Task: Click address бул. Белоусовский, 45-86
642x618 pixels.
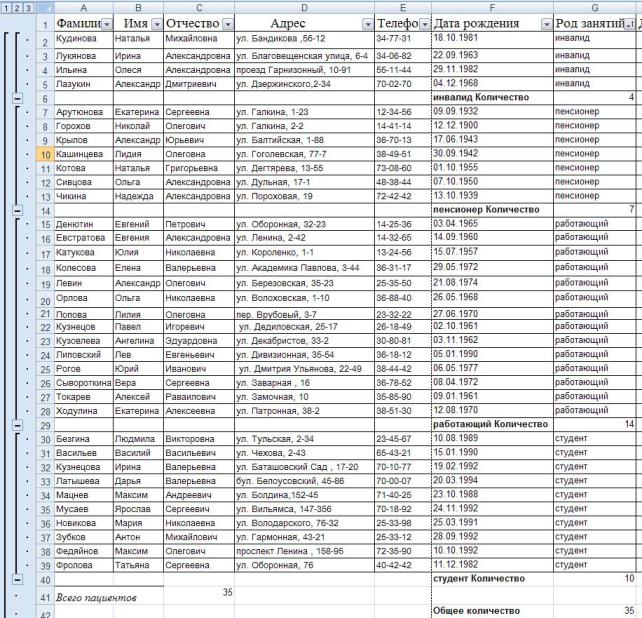Action: click(x=290, y=481)
